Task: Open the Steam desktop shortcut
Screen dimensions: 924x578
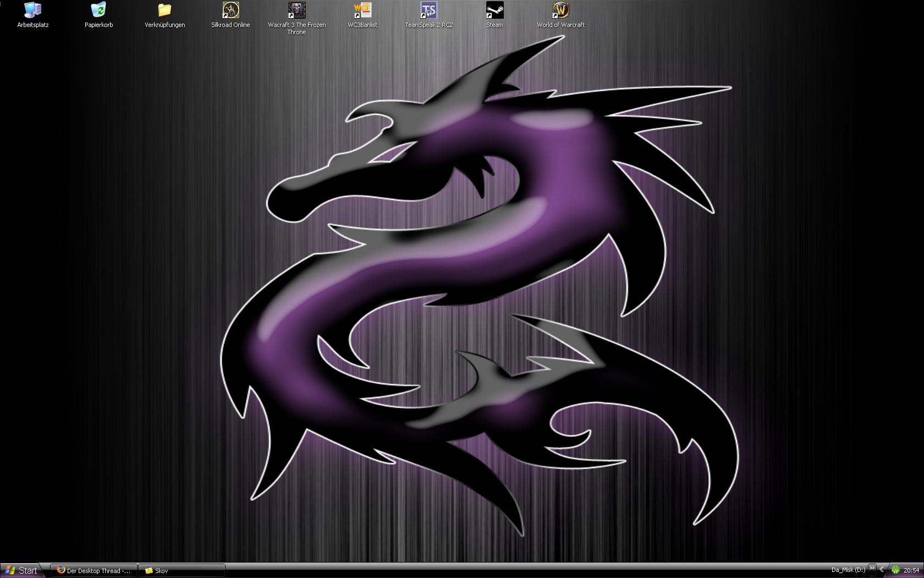Action: coord(494,10)
